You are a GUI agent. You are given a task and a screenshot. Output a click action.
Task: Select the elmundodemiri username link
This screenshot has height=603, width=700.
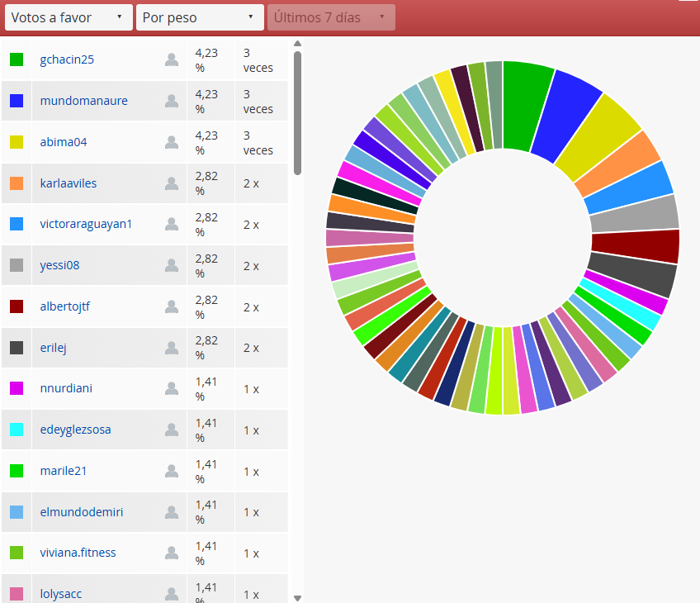click(82, 512)
